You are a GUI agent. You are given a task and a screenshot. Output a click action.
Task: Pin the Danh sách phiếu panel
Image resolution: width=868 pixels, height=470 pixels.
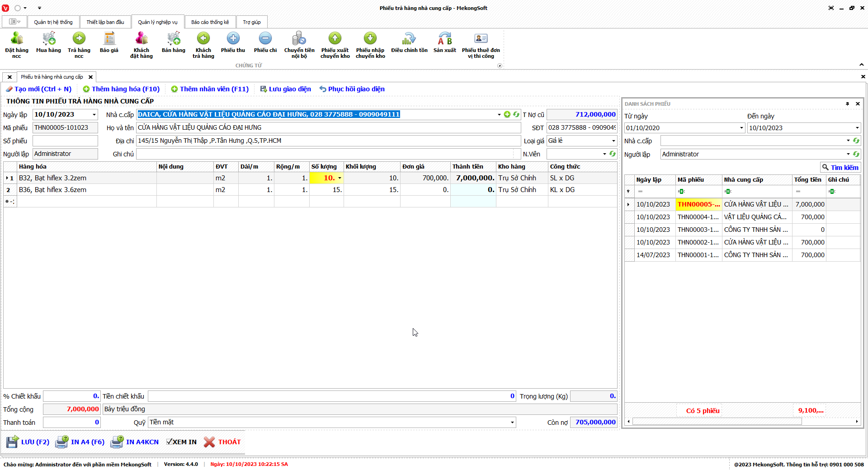[847, 104]
